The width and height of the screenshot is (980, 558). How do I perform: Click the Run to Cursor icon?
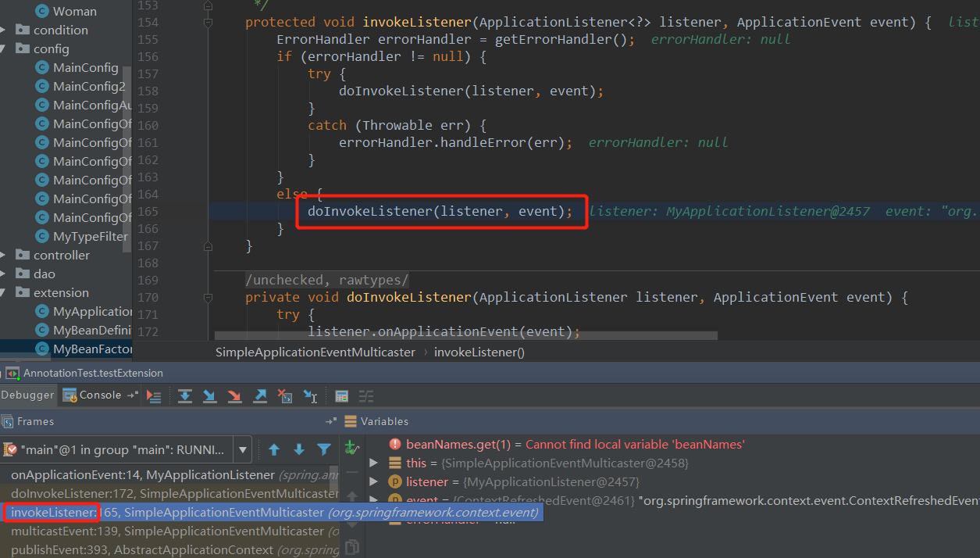click(x=310, y=396)
